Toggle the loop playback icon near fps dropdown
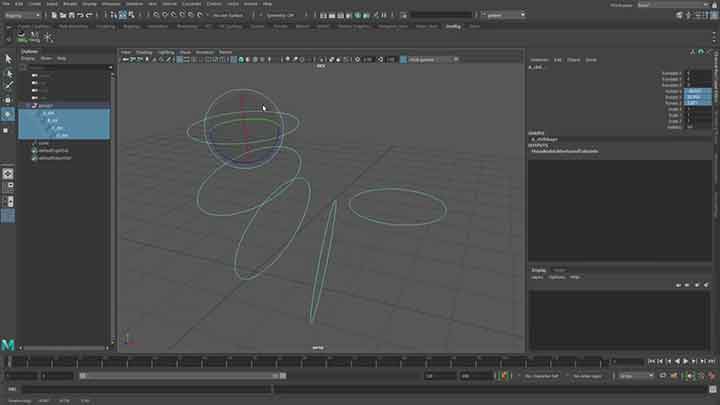The height and width of the screenshot is (405, 720). pos(663,376)
